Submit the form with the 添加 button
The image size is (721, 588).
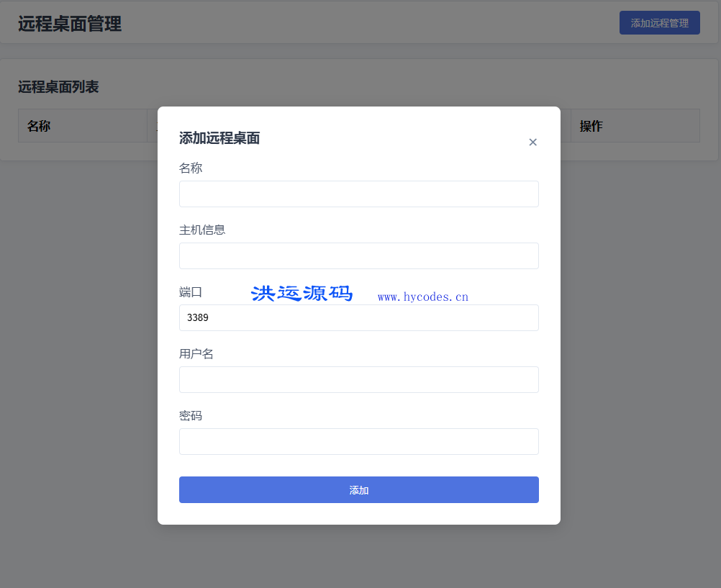pyautogui.click(x=358, y=489)
